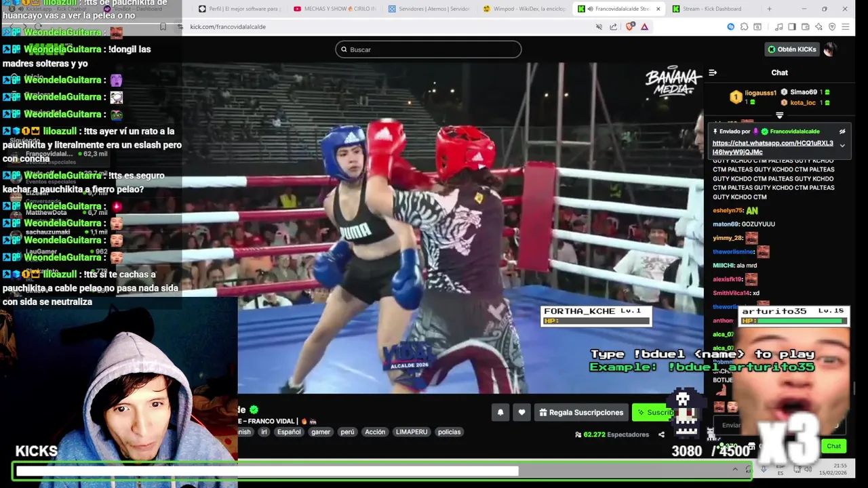Collapse chat with the arrow-lines icon
The image size is (868, 488).
(x=713, y=73)
